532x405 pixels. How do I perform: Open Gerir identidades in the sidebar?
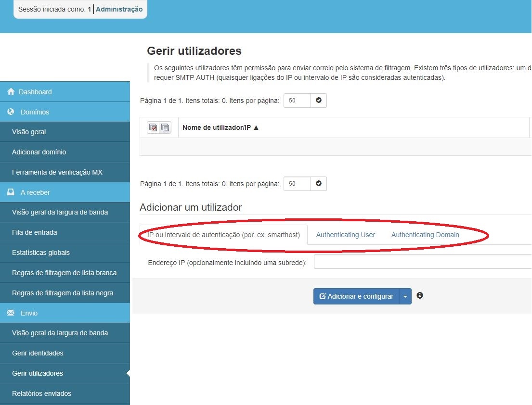[x=38, y=353]
